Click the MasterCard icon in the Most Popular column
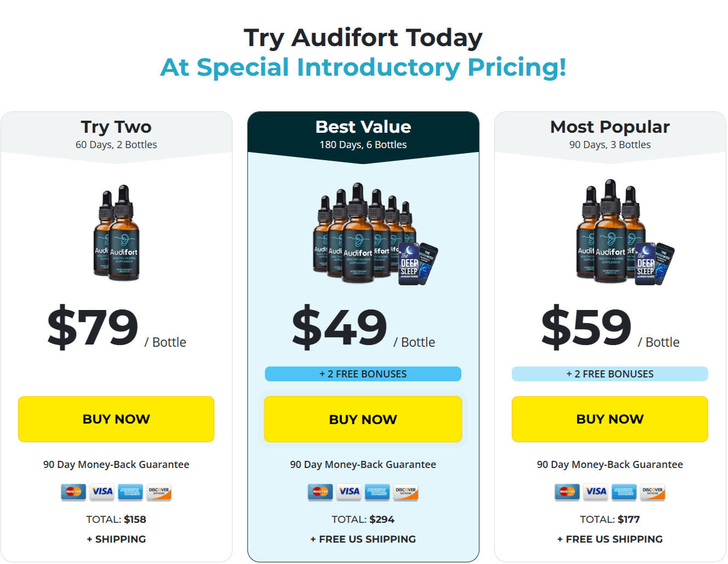728x564 pixels. [x=567, y=492]
